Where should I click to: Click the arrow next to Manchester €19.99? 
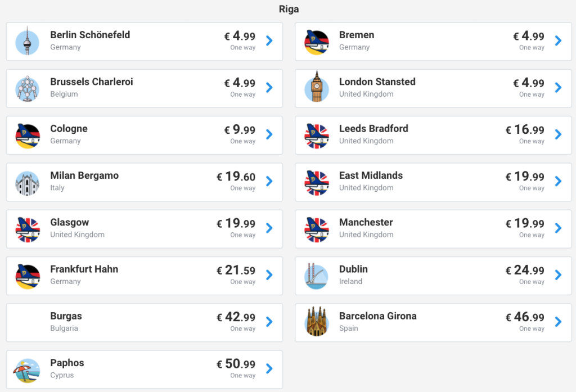pos(558,228)
